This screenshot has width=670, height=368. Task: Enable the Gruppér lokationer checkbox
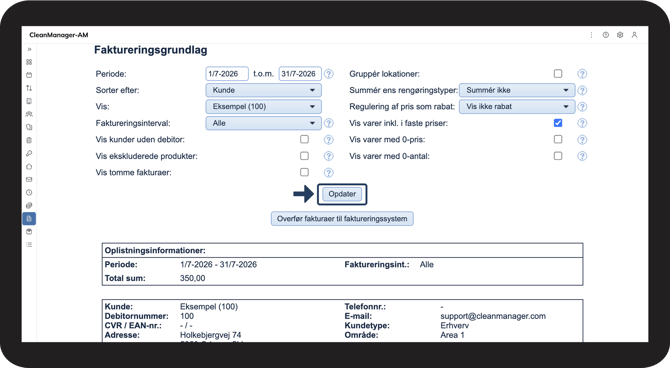click(558, 74)
